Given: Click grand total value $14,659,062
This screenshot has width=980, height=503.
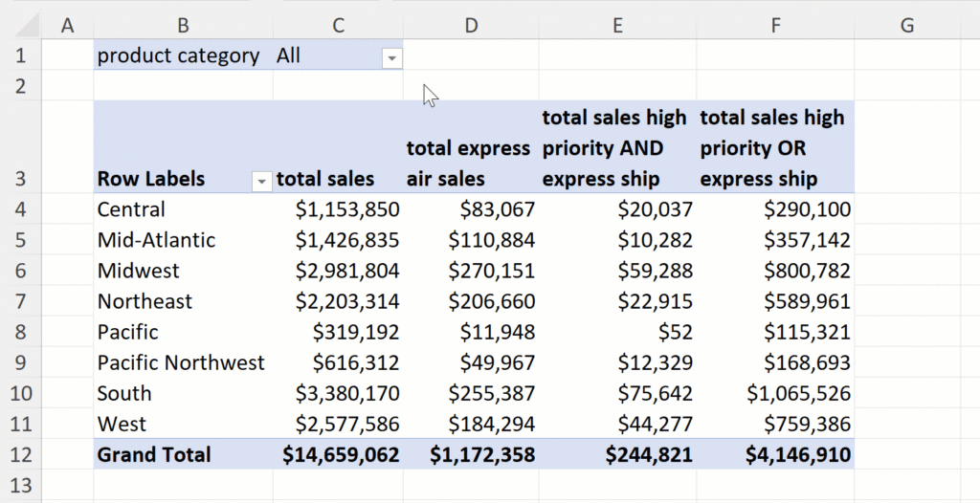Looking at the screenshot, I should coord(341,454).
